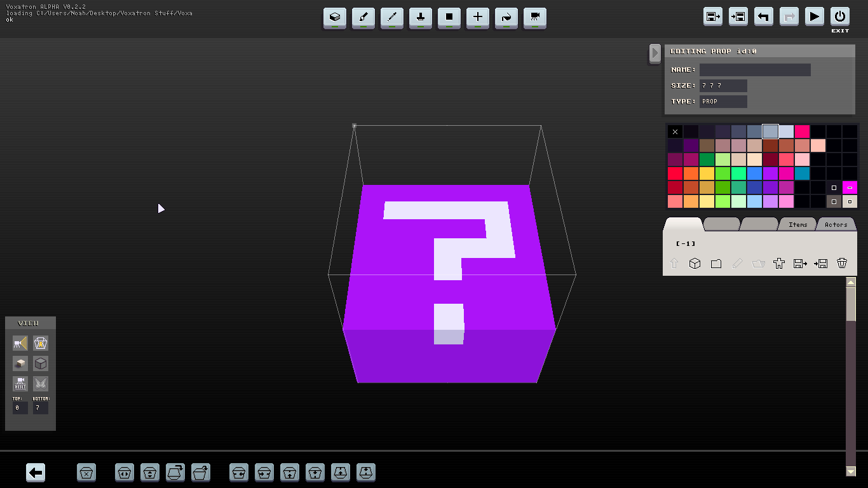
Task: Edit the Top clipping value field
Action: (x=20, y=408)
